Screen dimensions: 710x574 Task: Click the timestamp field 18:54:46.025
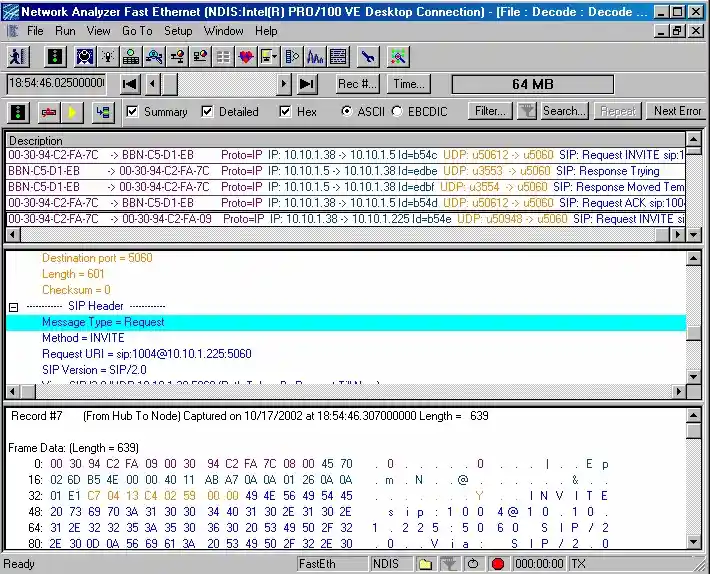coord(57,84)
